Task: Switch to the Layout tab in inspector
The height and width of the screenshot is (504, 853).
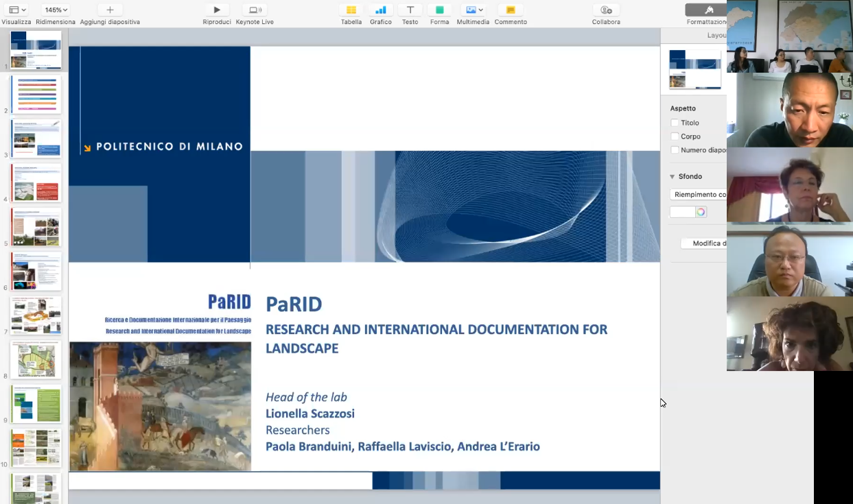Action: (x=716, y=35)
